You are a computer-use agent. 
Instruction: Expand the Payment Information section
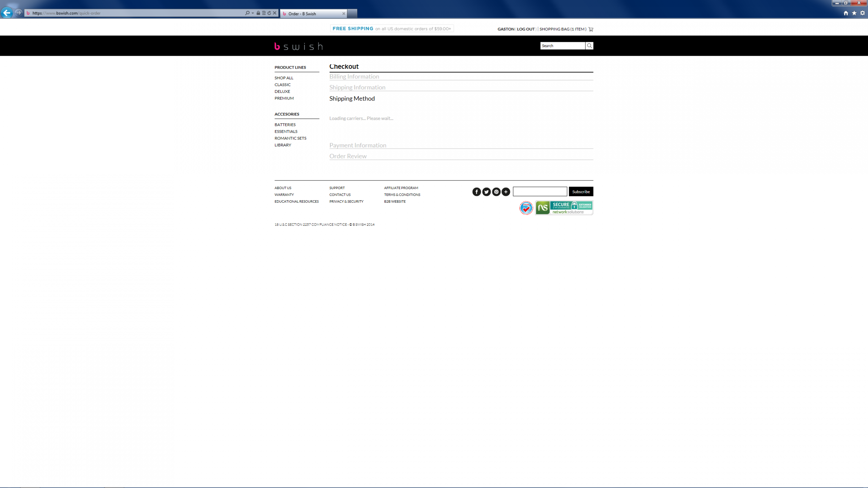(x=358, y=145)
